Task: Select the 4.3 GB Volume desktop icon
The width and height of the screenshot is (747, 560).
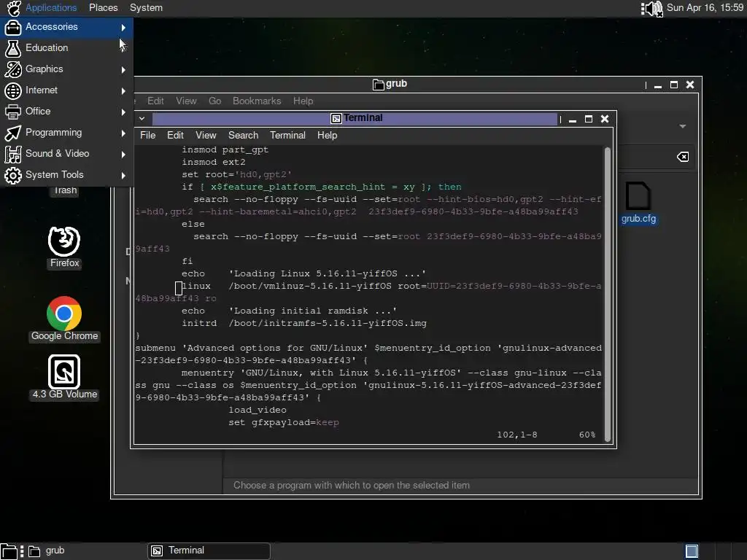Action: pyautogui.click(x=64, y=377)
